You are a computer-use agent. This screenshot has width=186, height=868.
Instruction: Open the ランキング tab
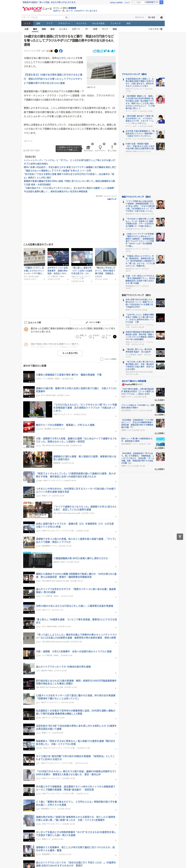tap(115, 24)
